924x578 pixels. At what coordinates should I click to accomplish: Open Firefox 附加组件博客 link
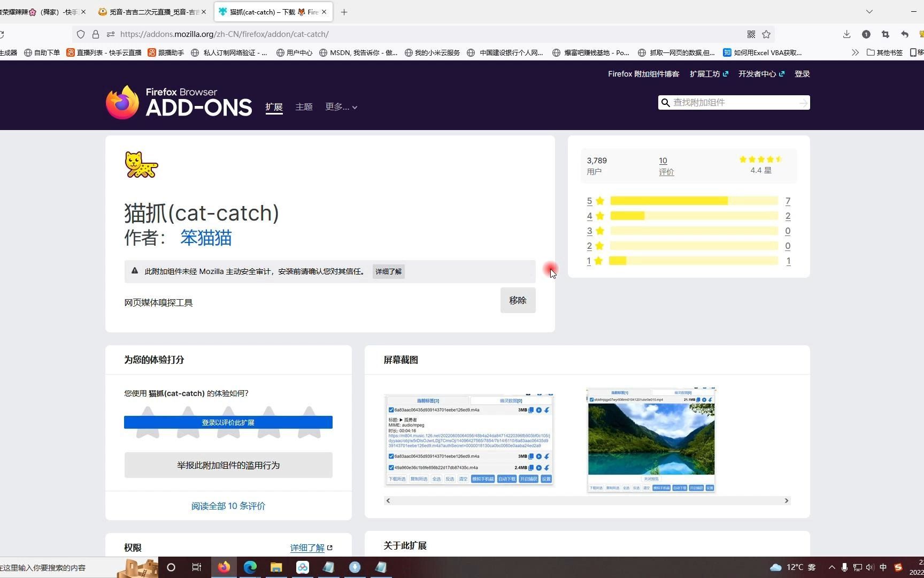click(x=643, y=74)
